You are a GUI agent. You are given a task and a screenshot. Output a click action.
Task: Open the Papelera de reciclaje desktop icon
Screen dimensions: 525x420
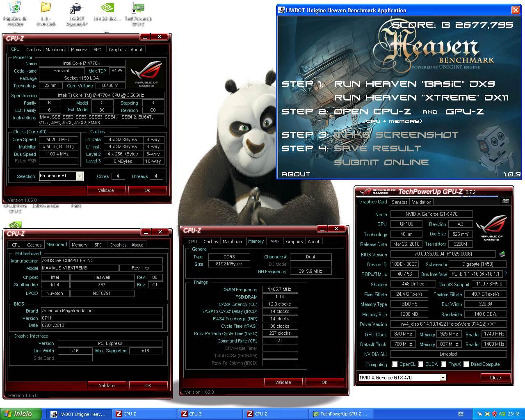[15, 14]
